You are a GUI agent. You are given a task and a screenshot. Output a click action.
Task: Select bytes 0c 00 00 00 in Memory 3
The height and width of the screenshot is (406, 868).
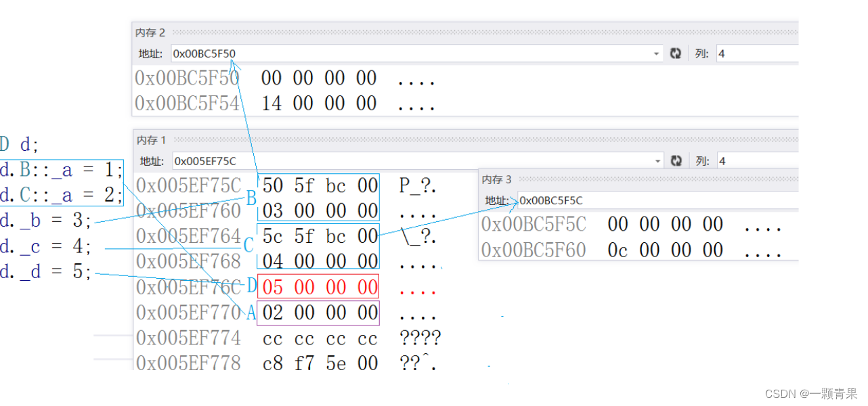click(x=666, y=250)
